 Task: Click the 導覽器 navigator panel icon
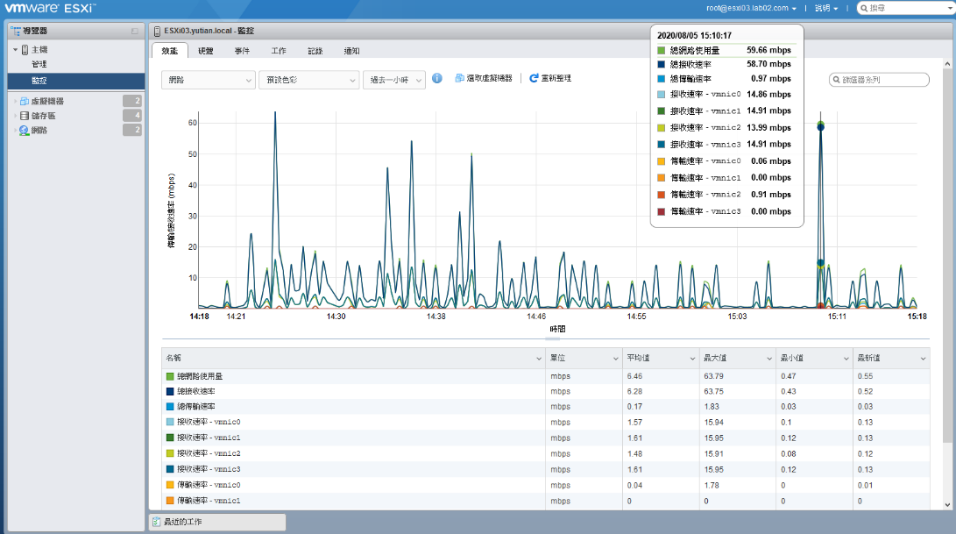[x=16, y=30]
